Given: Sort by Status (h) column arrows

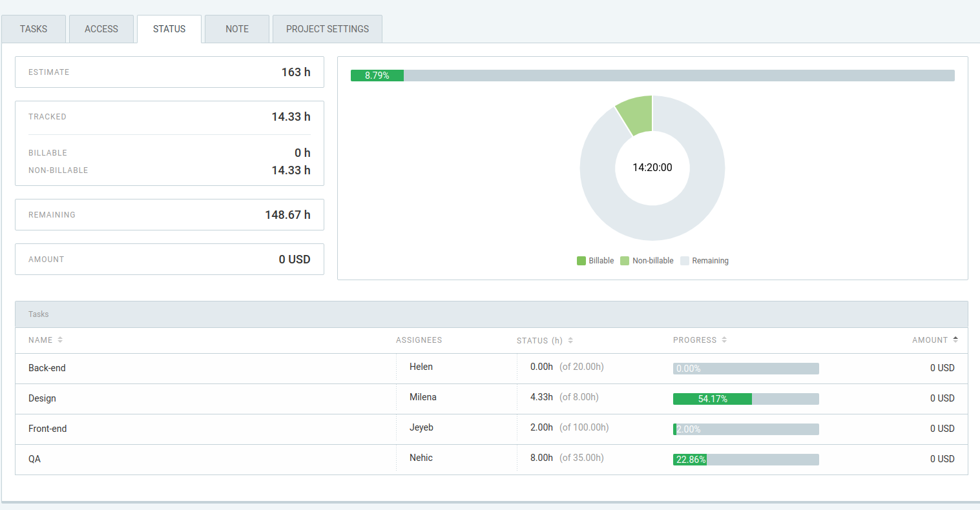Looking at the screenshot, I should point(570,340).
